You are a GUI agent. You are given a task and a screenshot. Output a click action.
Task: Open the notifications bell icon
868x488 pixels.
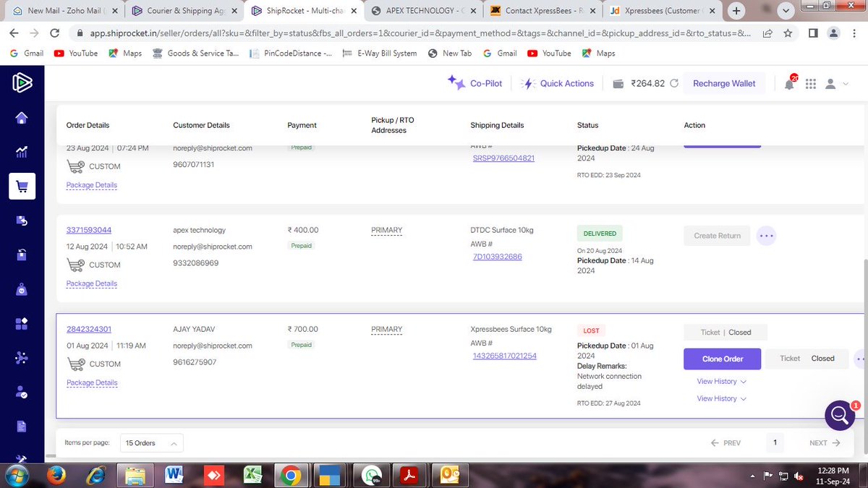point(789,84)
